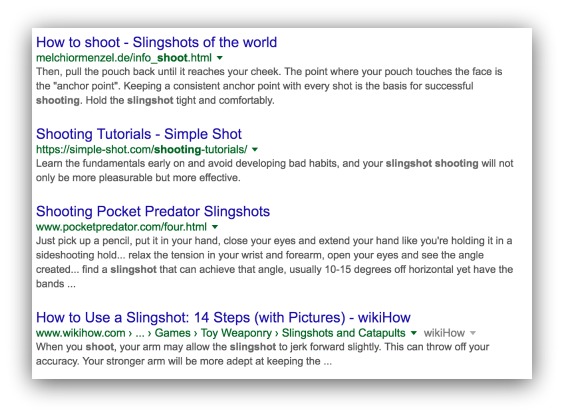
Task: Expand dropdown arrow beside pocketpredator.com URL
Action: click(215, 227)
